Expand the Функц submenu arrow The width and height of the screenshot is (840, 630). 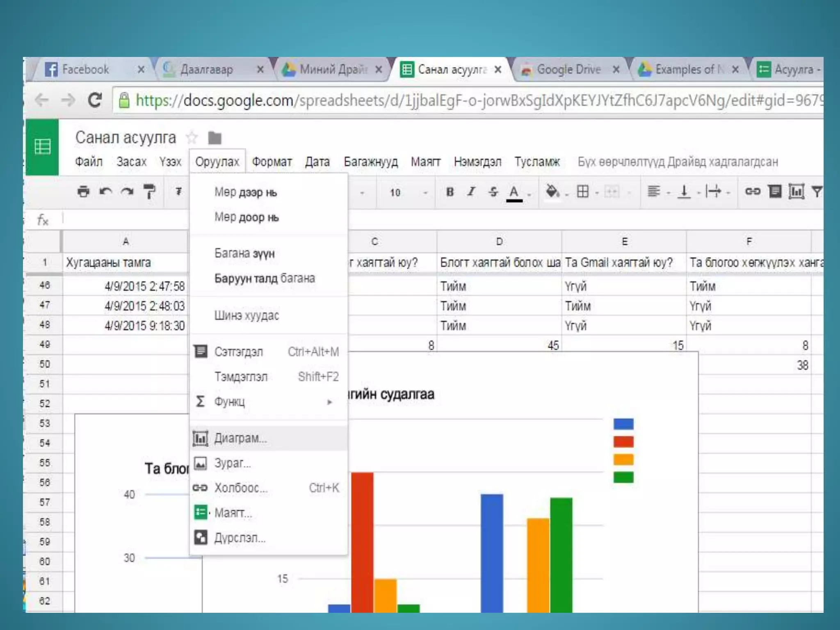[329, 402]
